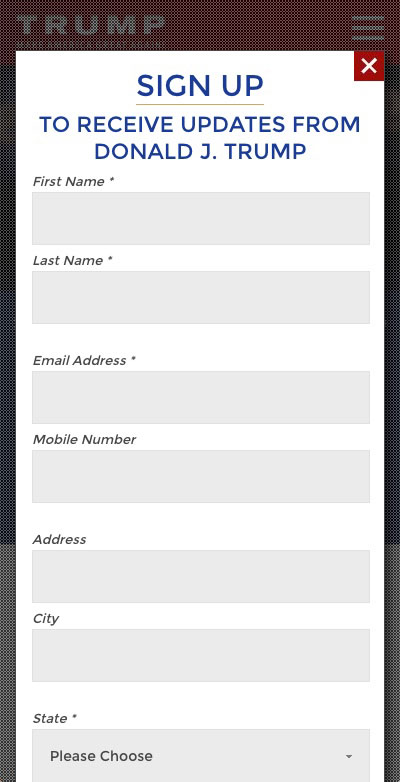This screenshot has height=782, width=400.
Task: Select the Mobile Number text box
Action: point(201,476)
